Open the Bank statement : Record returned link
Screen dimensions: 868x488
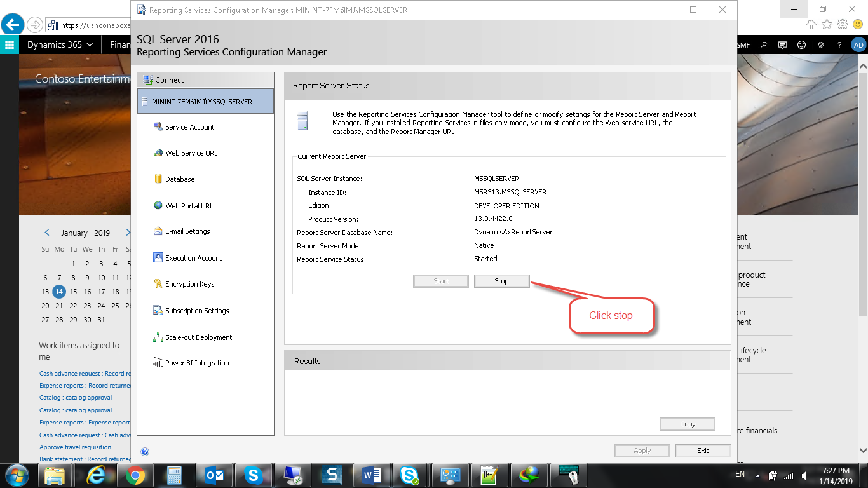pyautogui.click(x=85, y=459)
